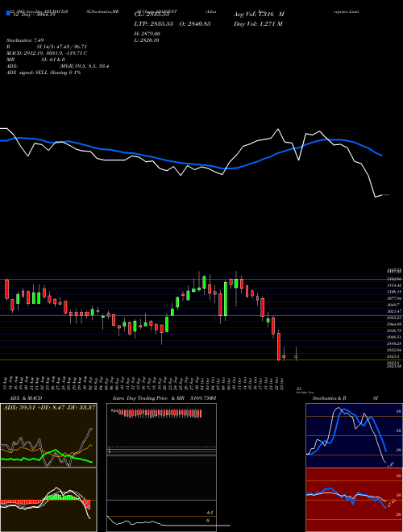Viewport: 403px width, 532px height.
Task: Click the blue 12 Day SMA legend square
Action: click(x=8, y=14)
